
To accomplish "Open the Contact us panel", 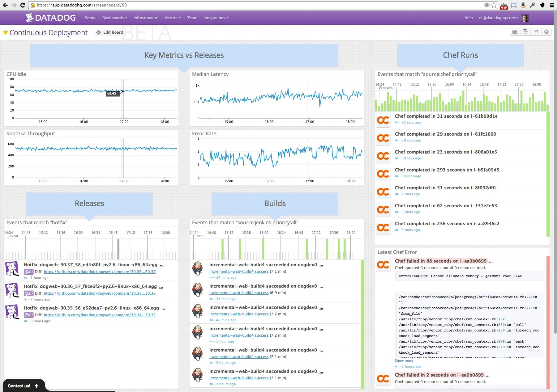I will click(22, 386).
